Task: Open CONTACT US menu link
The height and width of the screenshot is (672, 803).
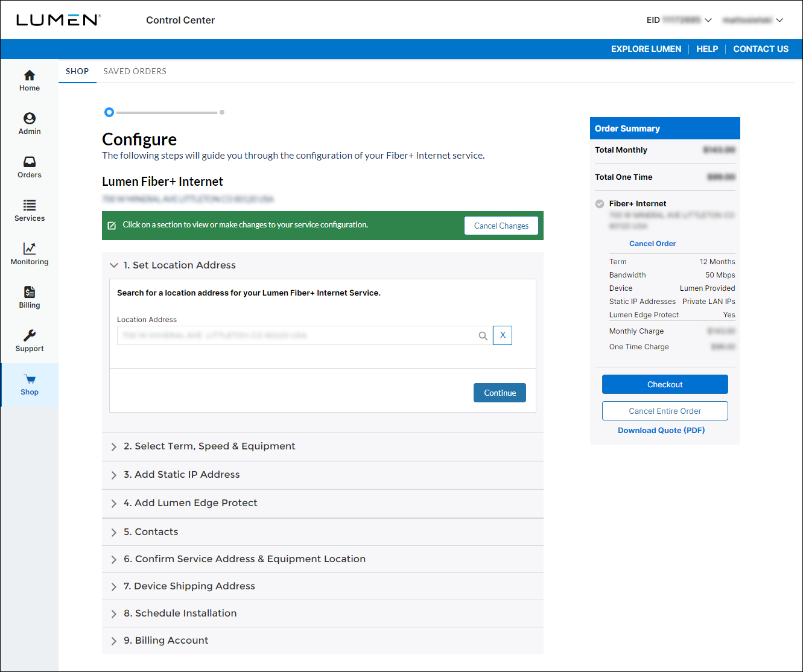Action: (761, 49)
